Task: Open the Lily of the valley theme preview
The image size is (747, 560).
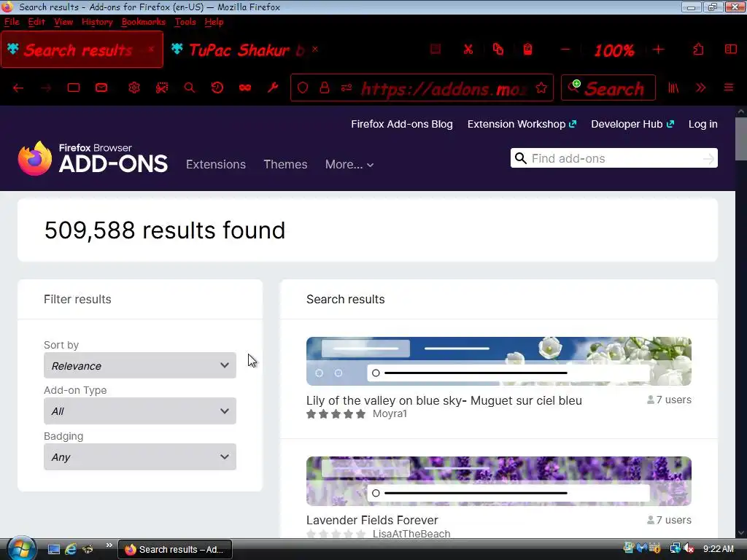Action: point(499,361)
